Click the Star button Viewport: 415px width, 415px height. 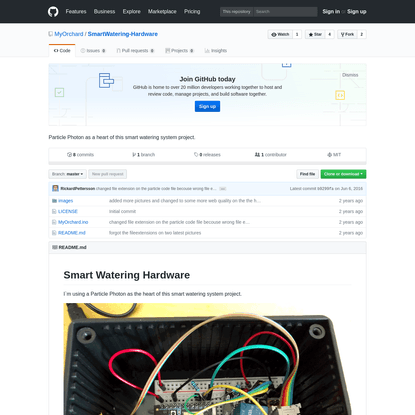tap(315, 34)
